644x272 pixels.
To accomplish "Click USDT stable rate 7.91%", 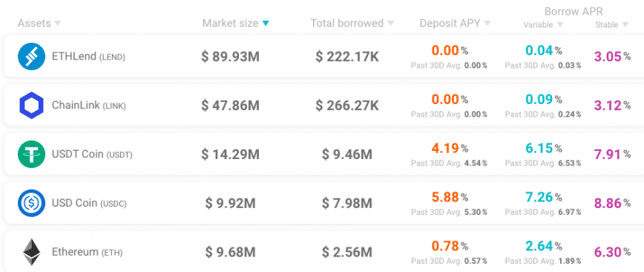I will pos(612,155).
